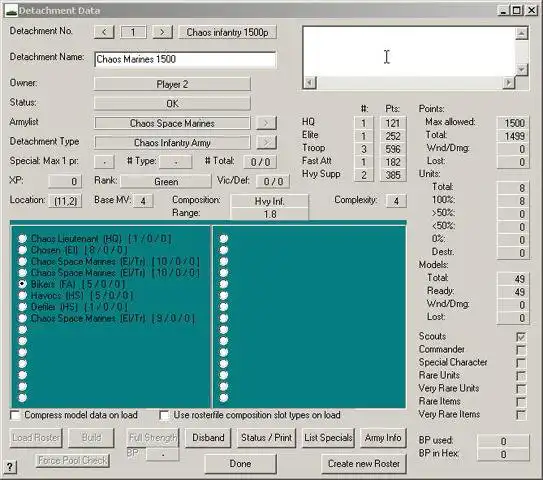This screenshot has width=543, height=480.
Task: Select Chaos Lieutenant (HQ) unit
Action: click(23, 239)
